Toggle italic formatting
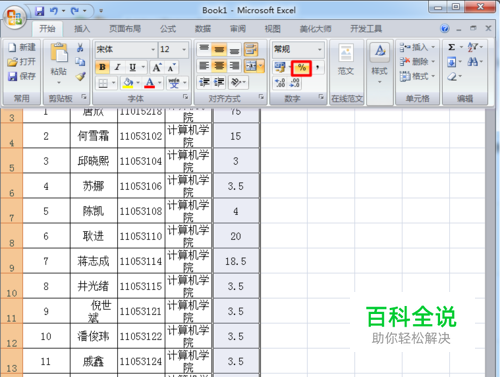 (117, 67)
